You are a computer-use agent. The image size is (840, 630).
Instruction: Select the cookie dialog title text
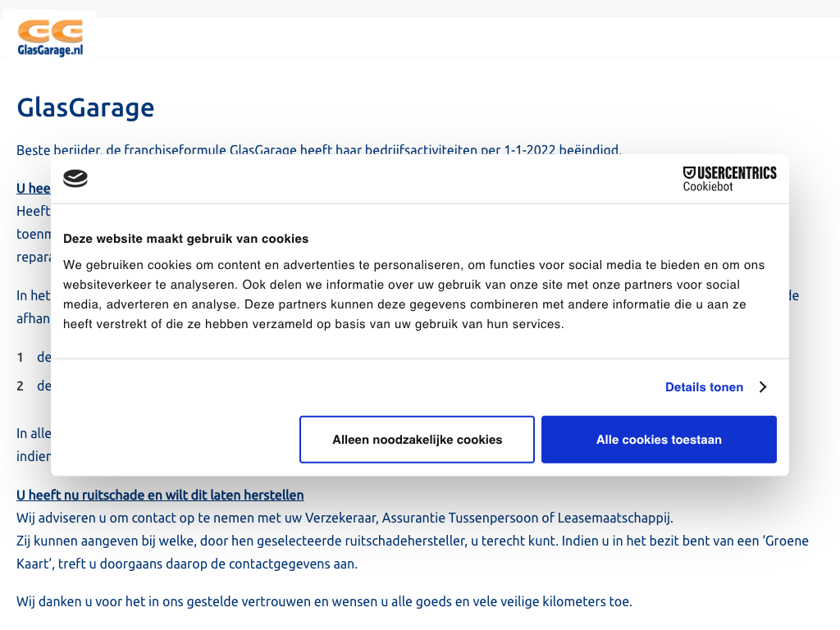(185, 239)
